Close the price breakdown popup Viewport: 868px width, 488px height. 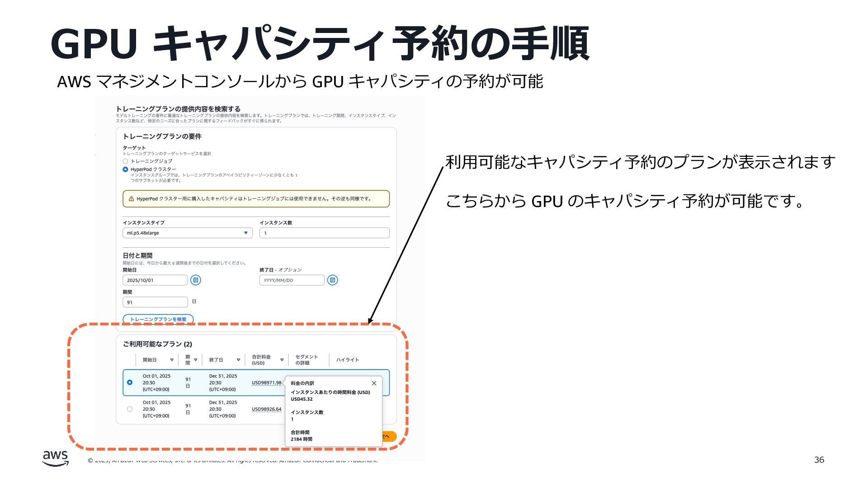coord(374,383)
